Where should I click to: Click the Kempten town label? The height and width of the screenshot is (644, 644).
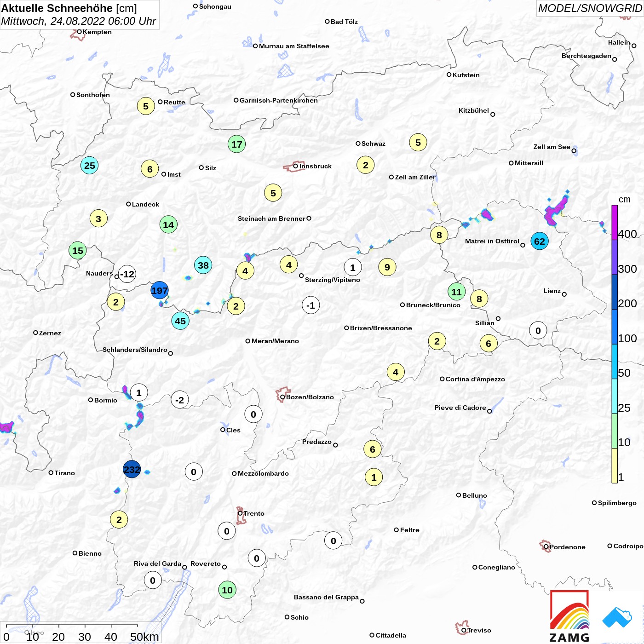[97, 32]
